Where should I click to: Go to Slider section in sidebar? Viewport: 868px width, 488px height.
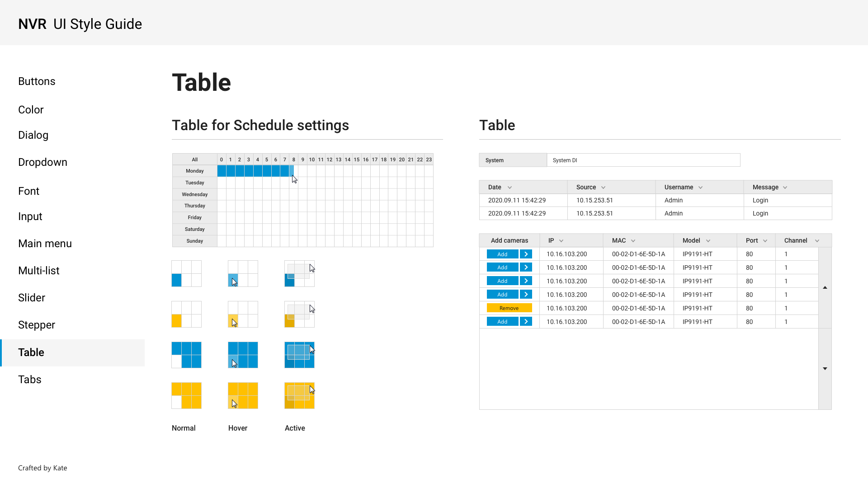click(32, 298)
